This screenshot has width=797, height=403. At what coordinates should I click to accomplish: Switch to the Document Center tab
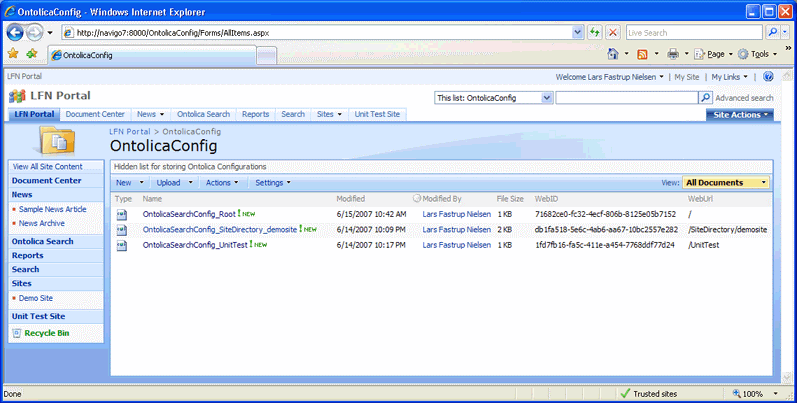[x=95, y=114]
